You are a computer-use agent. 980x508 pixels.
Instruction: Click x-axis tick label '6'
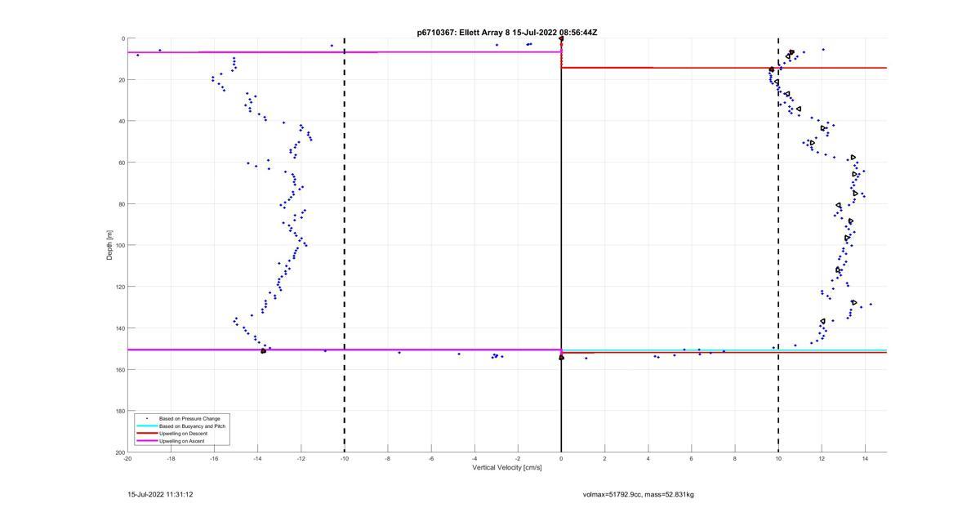point(691,458)
